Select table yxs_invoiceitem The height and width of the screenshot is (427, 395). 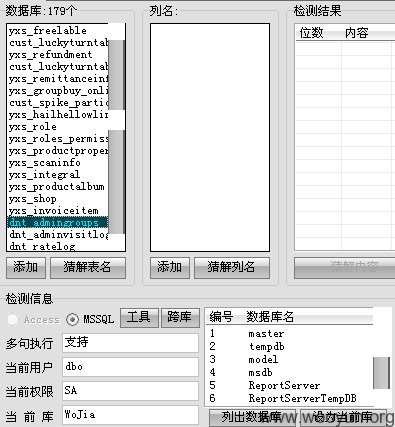(x=54, y=211)
